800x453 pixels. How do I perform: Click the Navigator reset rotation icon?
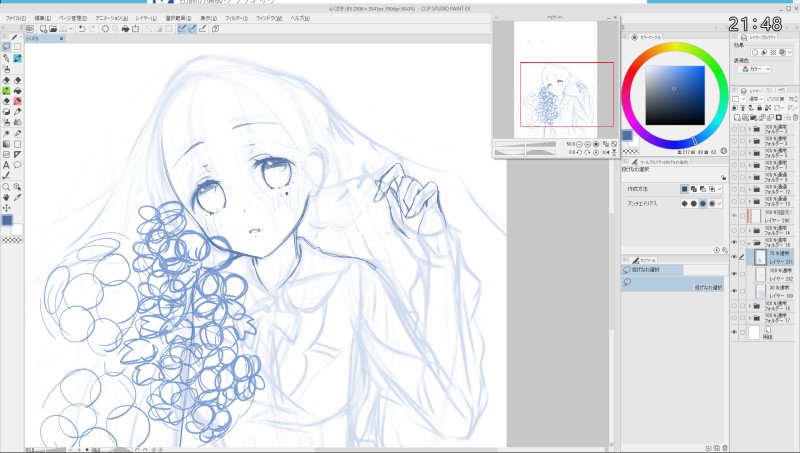pyautogui.click(x=596, y=152)
